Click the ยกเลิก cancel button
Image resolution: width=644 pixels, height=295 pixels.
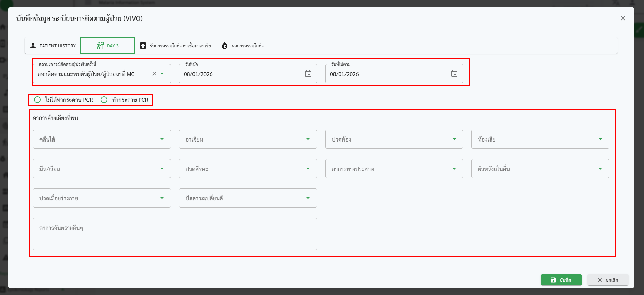(x=608, y=280)
